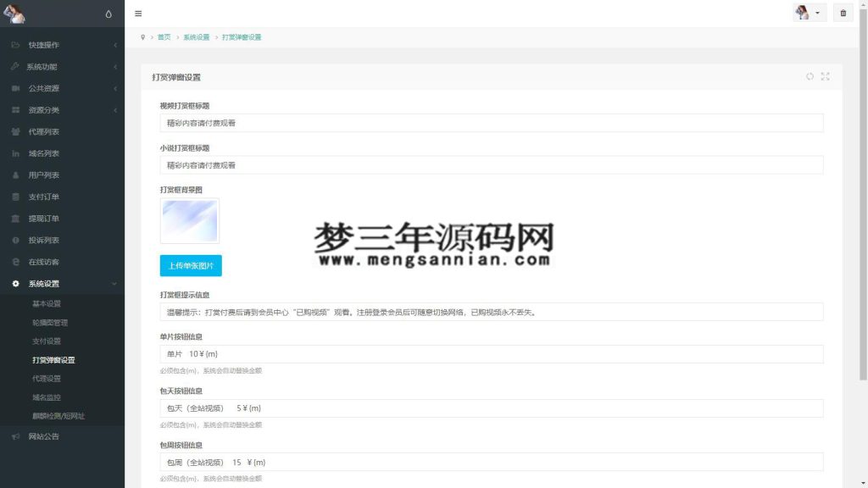Click the refresh icon on the 打赏弹窗设置 panel

pyautogui.click(x=810, y=76)
